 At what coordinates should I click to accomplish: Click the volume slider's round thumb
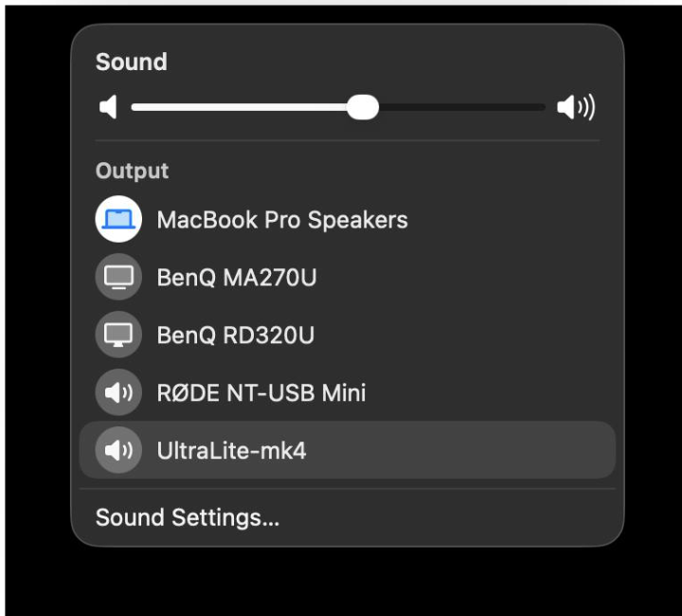[362, 108]
